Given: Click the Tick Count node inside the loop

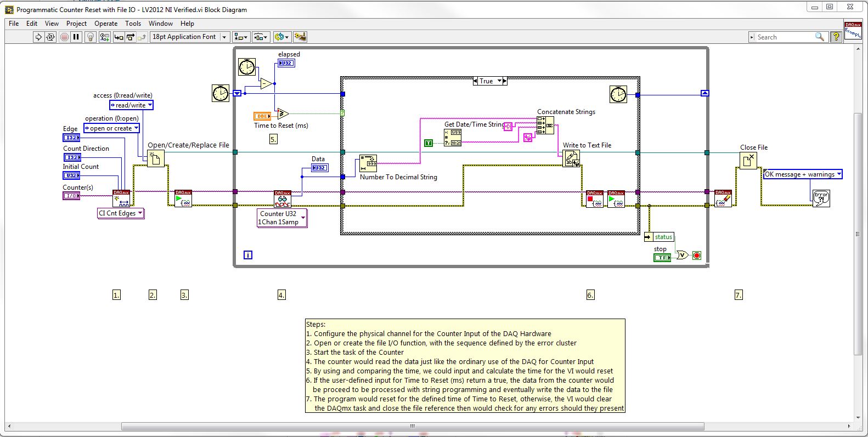Looking at the screenshot, I should coord(247,67).
